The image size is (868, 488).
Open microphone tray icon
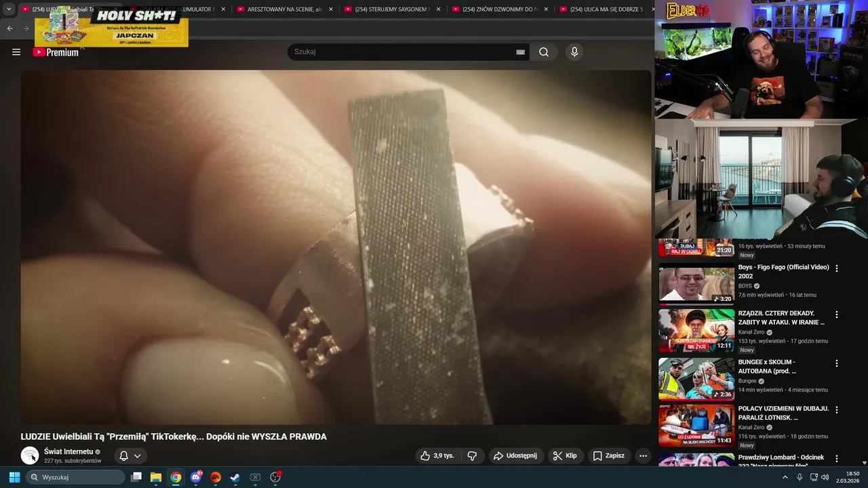800,477
